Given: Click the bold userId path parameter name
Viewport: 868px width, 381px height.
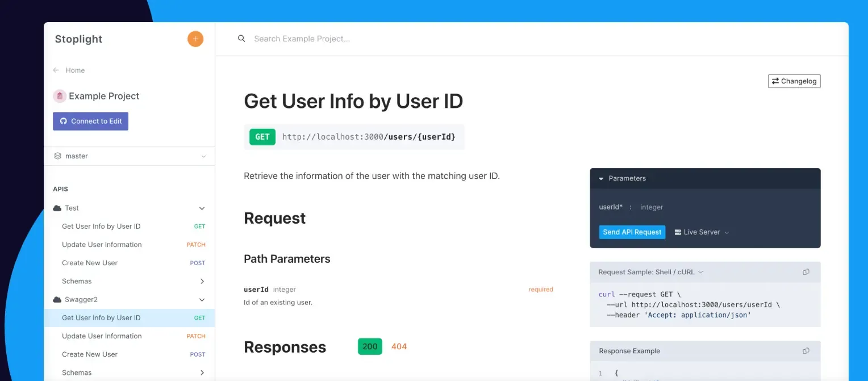Looking at the screenshot, I should tap(256, 290).
